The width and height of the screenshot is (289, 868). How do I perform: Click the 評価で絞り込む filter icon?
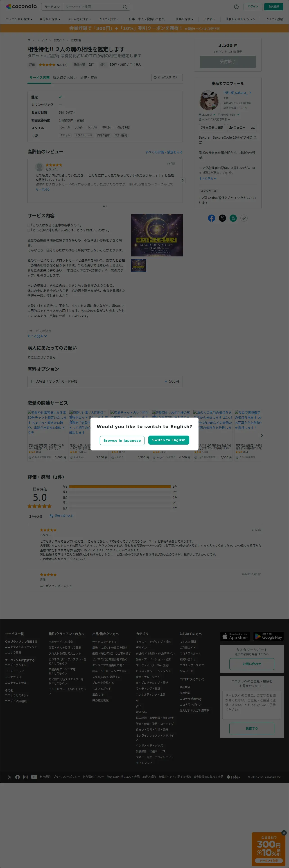point(52,516)
